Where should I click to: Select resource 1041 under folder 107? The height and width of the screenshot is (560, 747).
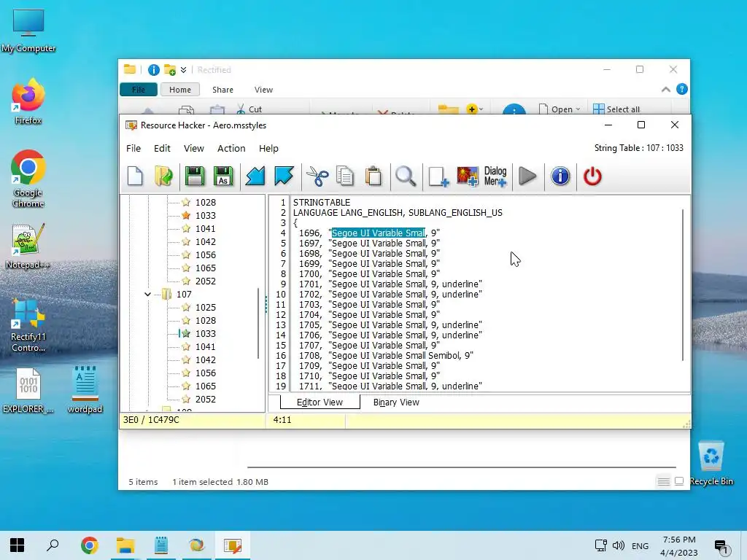click(x=205, y=346)
